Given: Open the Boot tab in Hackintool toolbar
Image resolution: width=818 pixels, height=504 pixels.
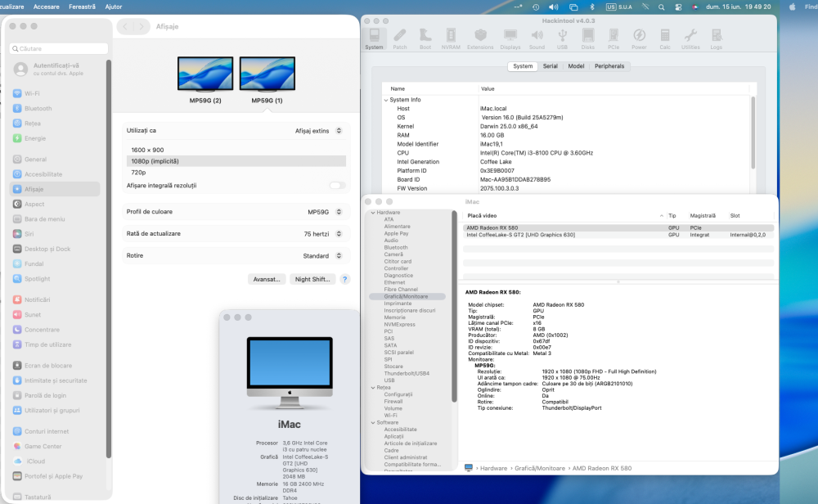Looking at the screenshot, I should tap(425, 39).
